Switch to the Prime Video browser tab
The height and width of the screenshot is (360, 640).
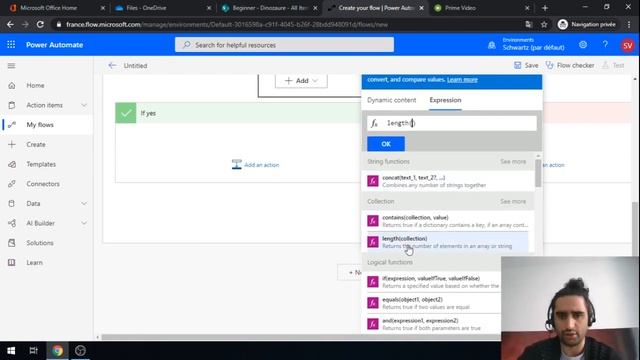click(x=481, y=8)
